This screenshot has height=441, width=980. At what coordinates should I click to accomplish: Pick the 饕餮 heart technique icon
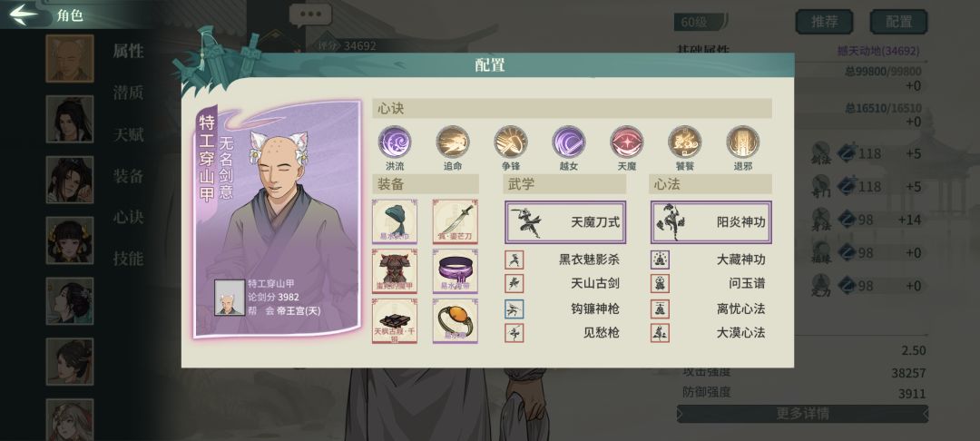click(x=685, y=142)
